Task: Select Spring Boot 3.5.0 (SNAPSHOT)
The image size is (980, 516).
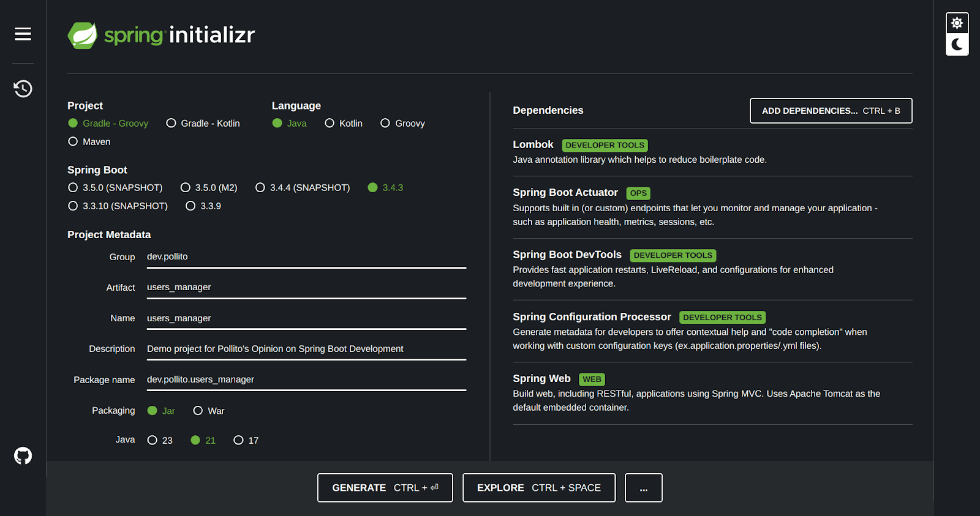Action: pos(115,187)
